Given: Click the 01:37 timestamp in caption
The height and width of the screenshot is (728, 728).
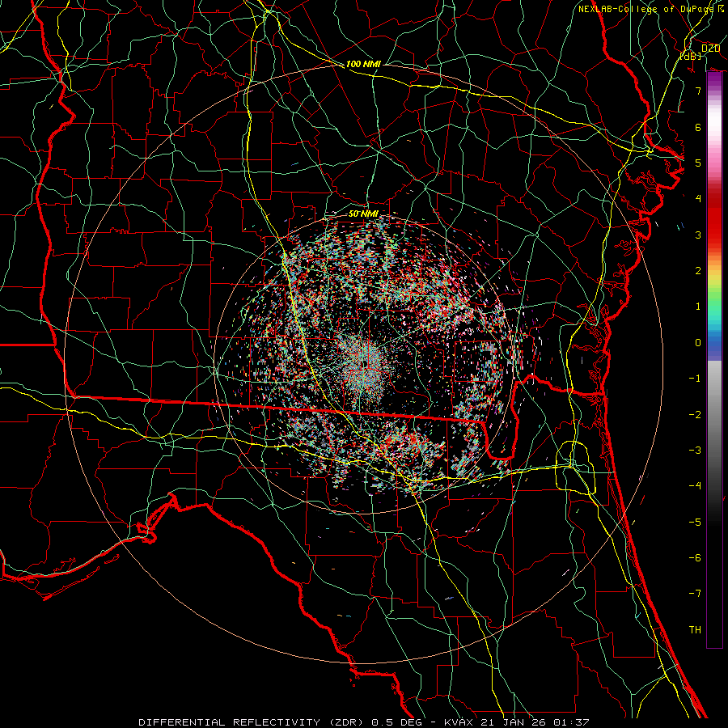Looking at the screenshot, I should [570, 722].
